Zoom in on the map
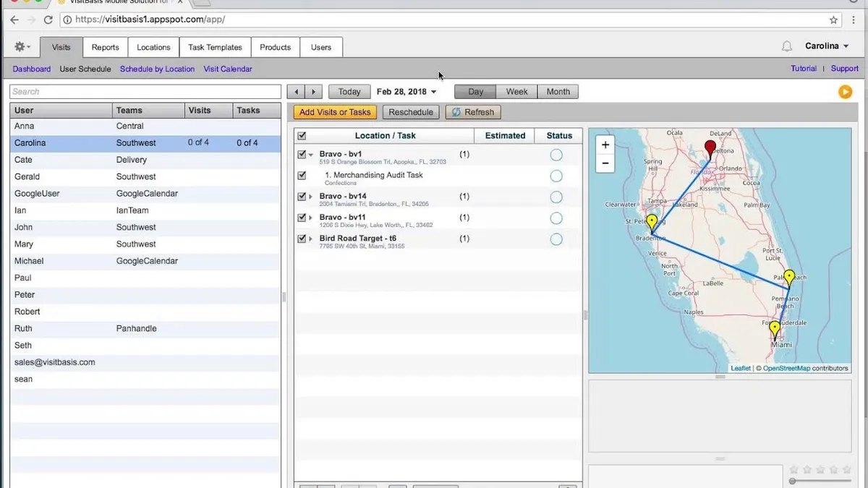This screenshot has height=488, width=868. click(x=605, y=145)
